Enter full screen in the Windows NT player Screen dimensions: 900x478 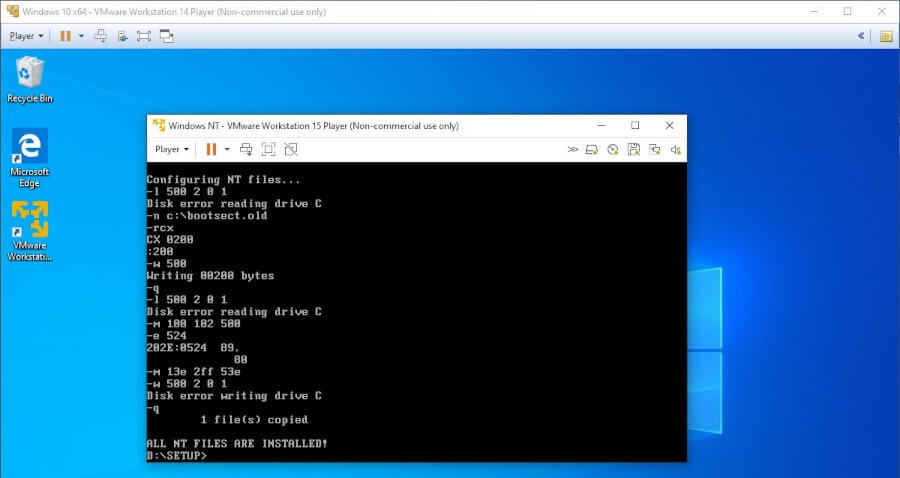point(268,149)
